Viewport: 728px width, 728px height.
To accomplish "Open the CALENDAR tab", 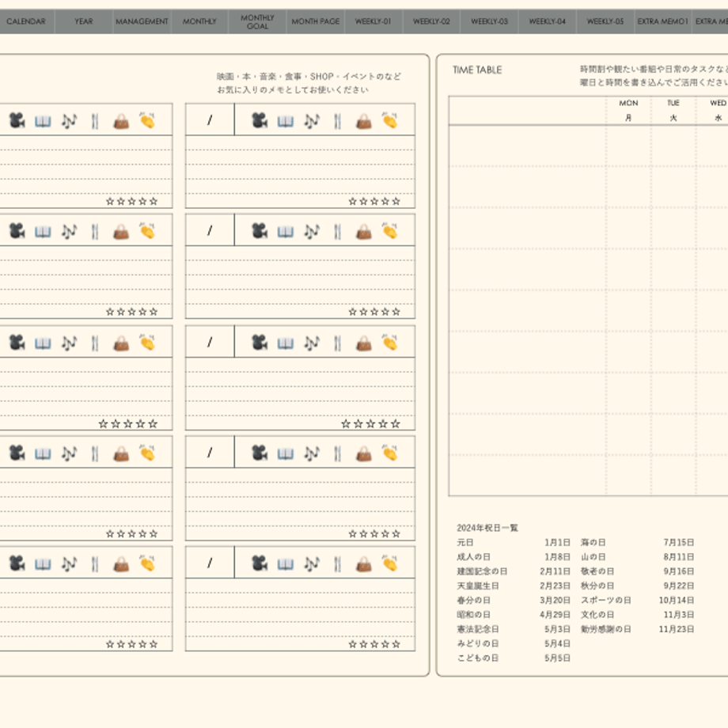I will (x=26, y=21).
